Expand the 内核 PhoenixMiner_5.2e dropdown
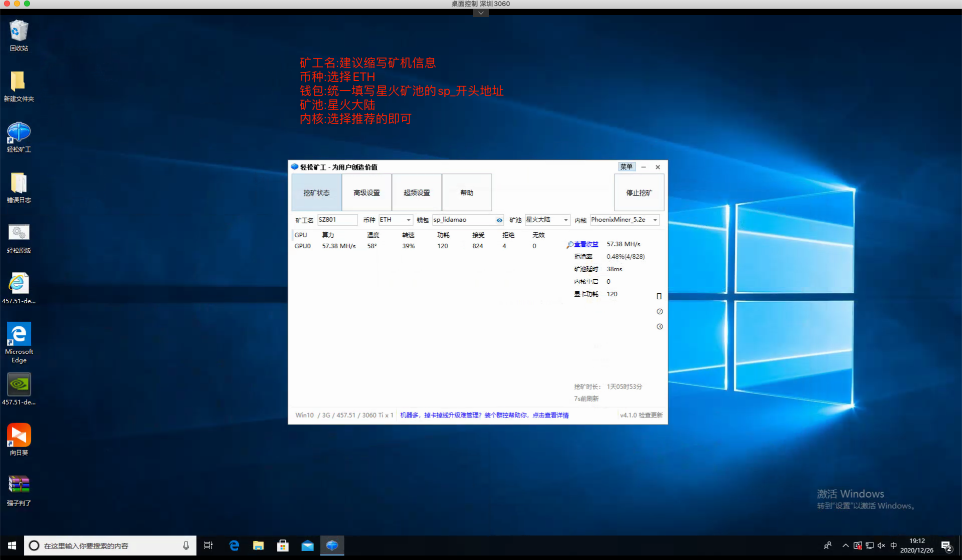 click(x=655, y=220)
